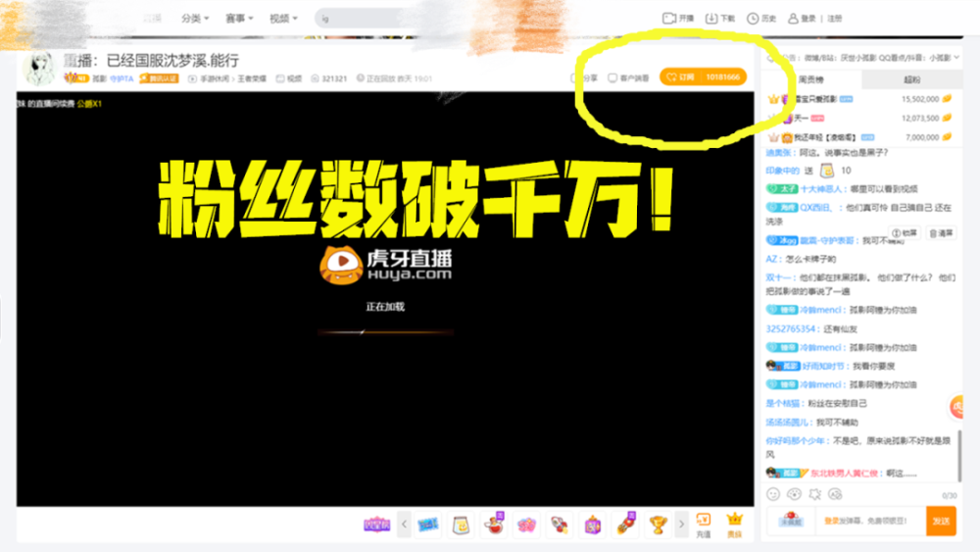Select the red rocket firework gift
The width and height of the screenshot is (980, 552).
click(625, 524)
